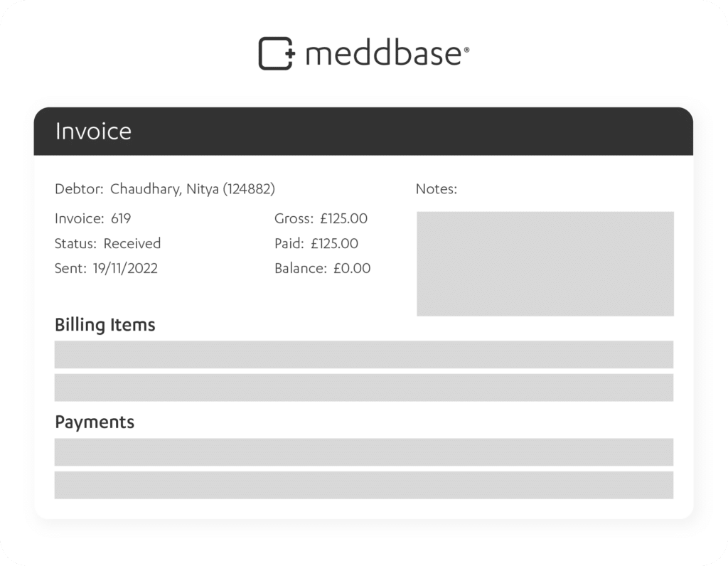The height and width of the screenshot is (566, 728).
Task: Click the meddbase logo icon
Action: 277,53
